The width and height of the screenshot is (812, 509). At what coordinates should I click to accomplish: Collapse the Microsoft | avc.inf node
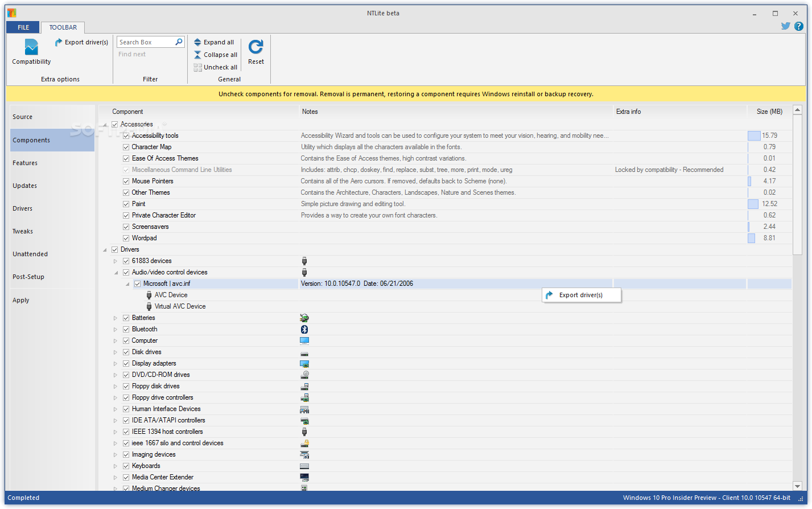127,284
